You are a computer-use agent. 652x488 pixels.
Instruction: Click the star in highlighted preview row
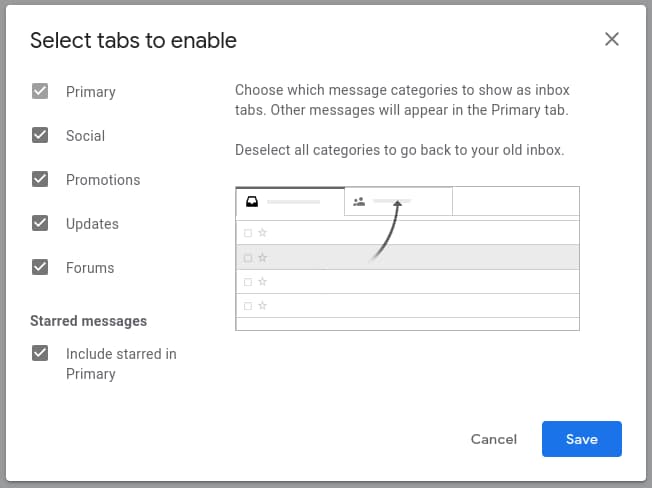tap(262, 258)
